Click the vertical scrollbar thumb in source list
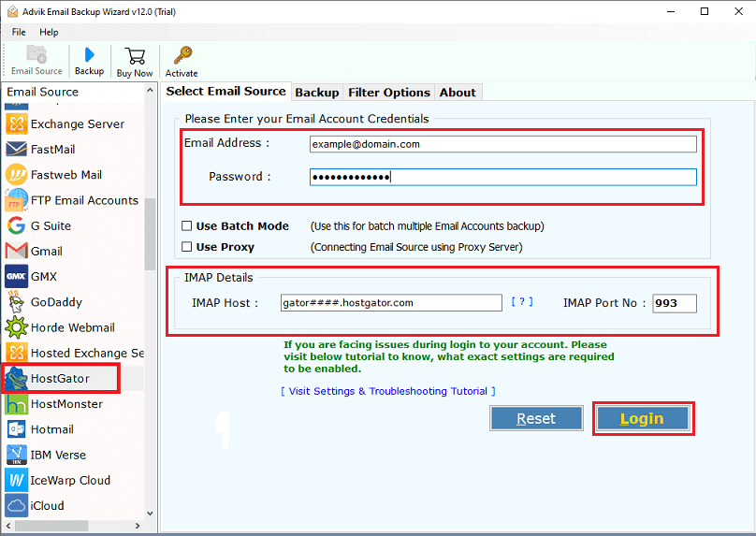This screenshot has height=536, width=756. click(x=150, y=235)
